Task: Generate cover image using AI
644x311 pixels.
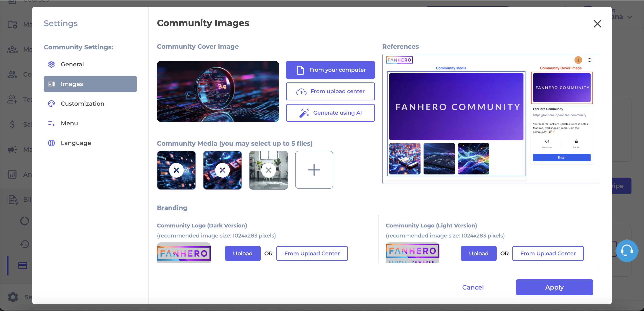Action: click(x=330, y=113)
